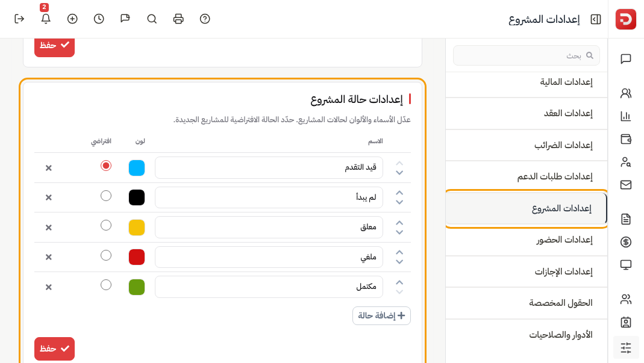Image resolution: width=644 pixels, height=363 pixels.
Task: Move قيد التقدم down with chevron
Action: tap(399, 173)
